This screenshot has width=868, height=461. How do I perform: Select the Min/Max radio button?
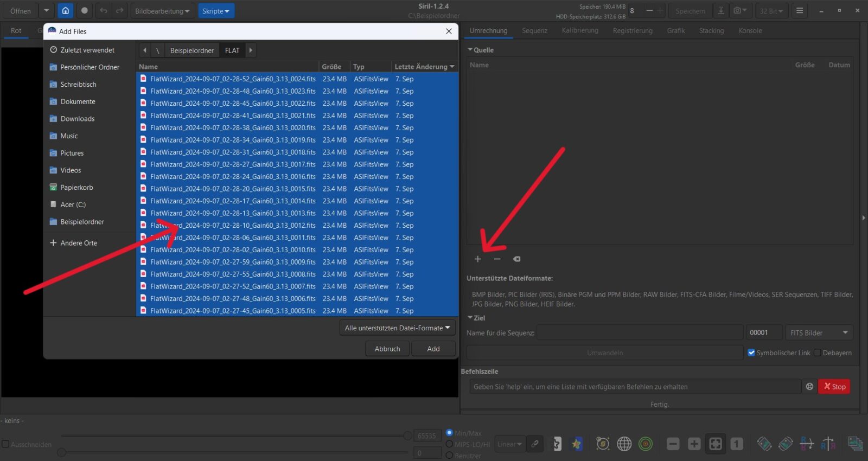(x=449, y=433)
